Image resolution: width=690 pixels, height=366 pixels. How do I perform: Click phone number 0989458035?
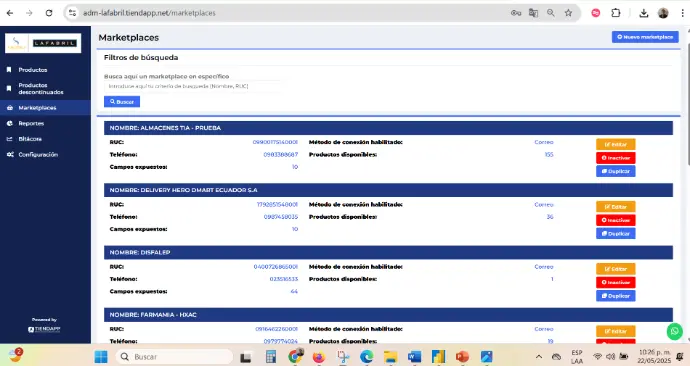[x=281, y=217]
